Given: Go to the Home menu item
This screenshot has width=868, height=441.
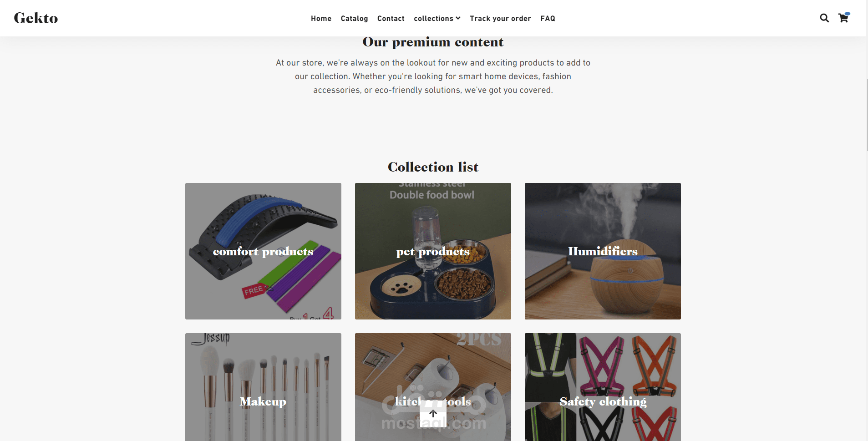Looking at the screenshot, I should click(321, 18).
